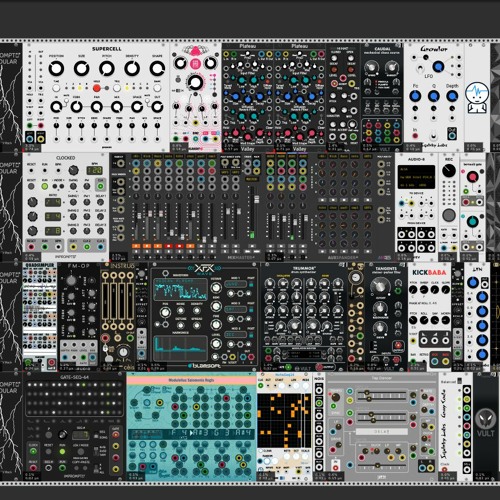This screenshot has width=500, height=500.
Task: Click the BPM display on Clocked
Action: click(x=95, y=171)
